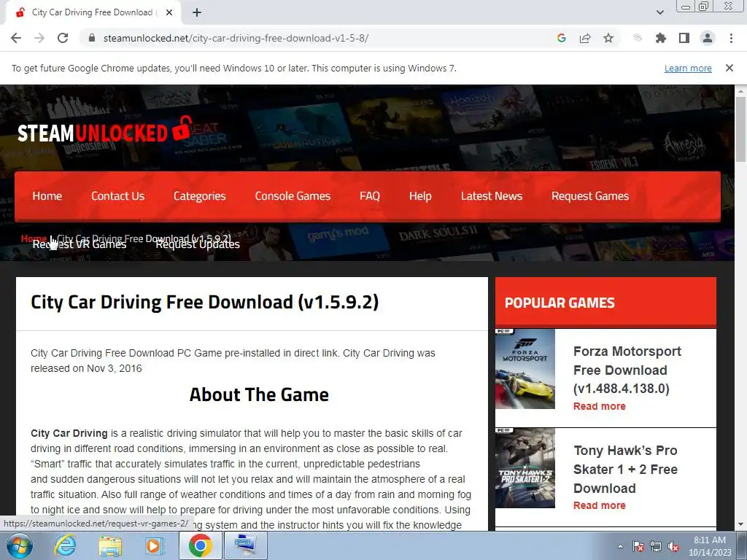Open the network tray icon
747x560 pixels.
click(x=656, y=546)
